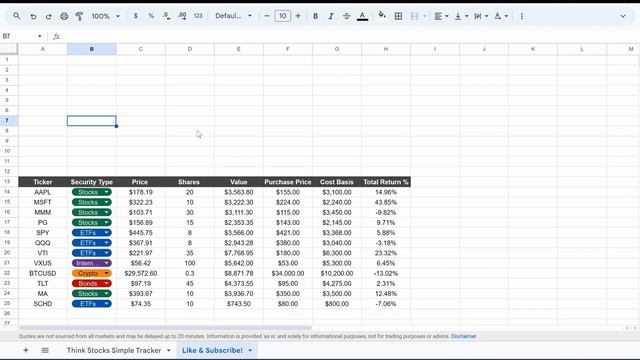The image size is (640, 360).
Task: Increase font size with plus button
Action: pyautogui.click(x=298, y=16)
